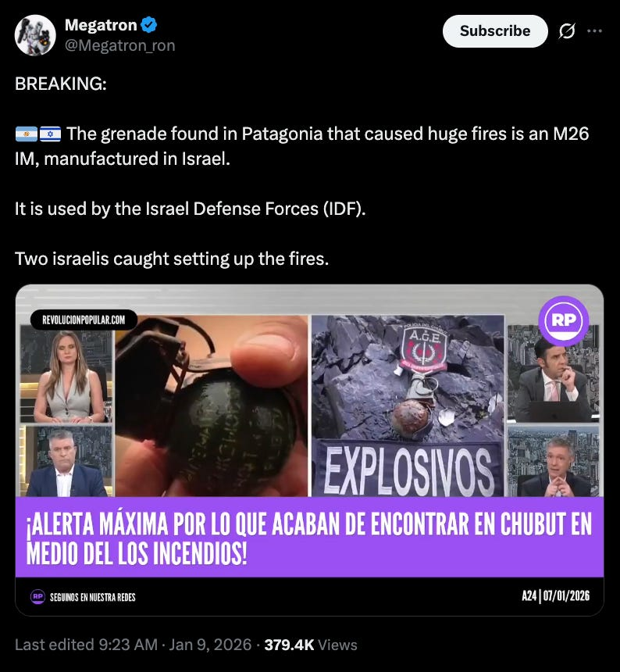Click the Israel flag emoji
Image resolution: width=620 pixels, height=672 pixels.
tap(50, 134)
